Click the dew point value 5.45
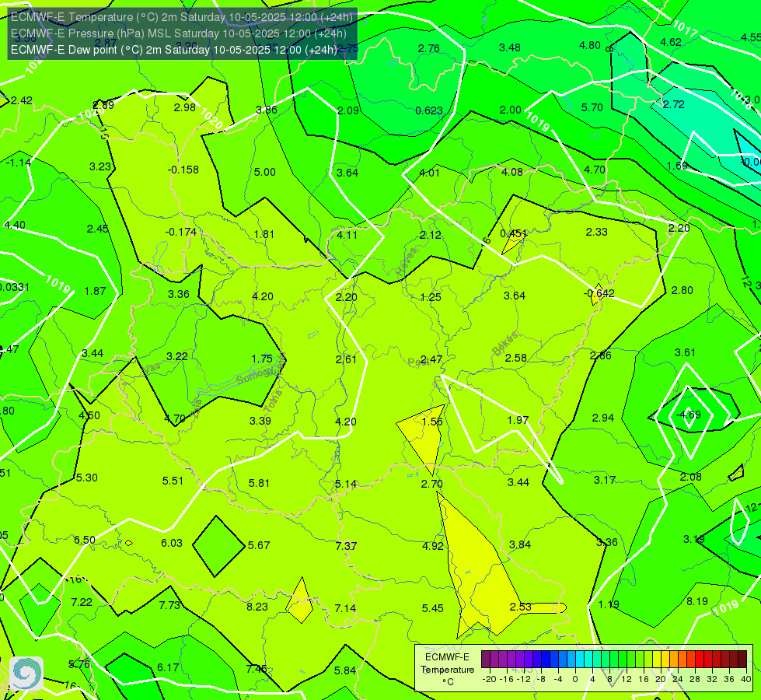The height and width of the screenshot is (700, 761). (x=432, y=608)
